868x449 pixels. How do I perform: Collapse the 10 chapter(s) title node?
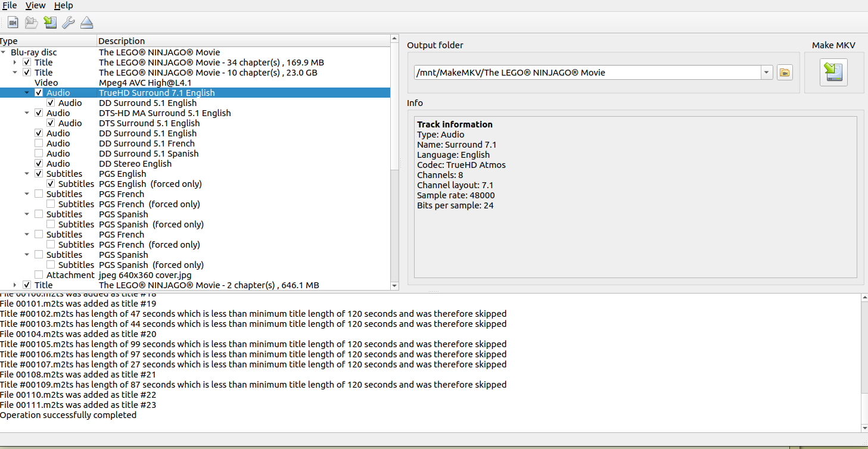pyautogui.click(x=15, y=73)
